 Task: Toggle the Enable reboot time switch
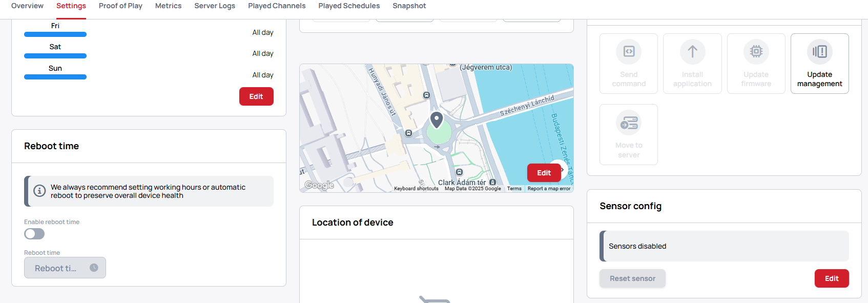34,234
